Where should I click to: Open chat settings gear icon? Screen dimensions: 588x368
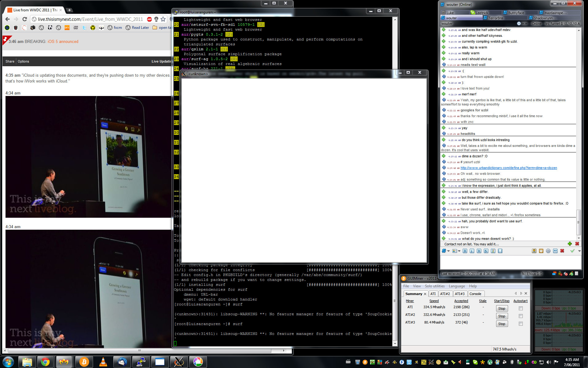point(548,251)
